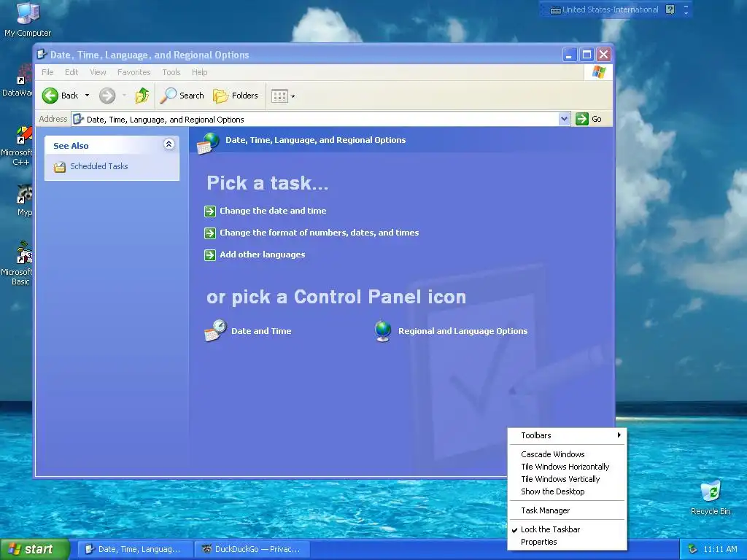
Task: Click the keyboard icon in language bar
Action: [555, 10]
